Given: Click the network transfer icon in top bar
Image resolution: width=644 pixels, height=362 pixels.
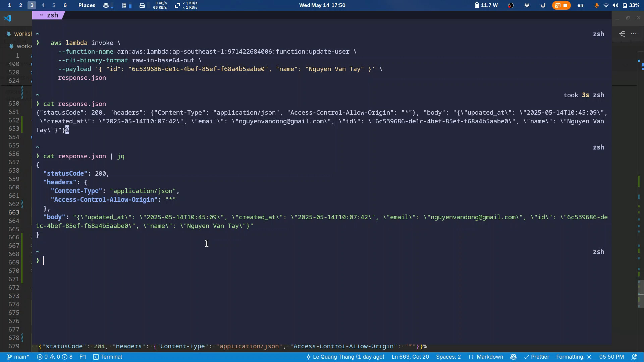Looking at the screenshot, I should pyautogui.click(x=177, y=5).
